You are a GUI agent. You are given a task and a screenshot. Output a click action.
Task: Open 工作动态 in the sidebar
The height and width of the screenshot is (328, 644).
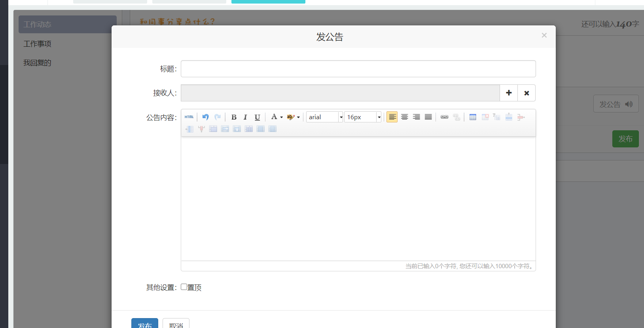tap(68, 25)
